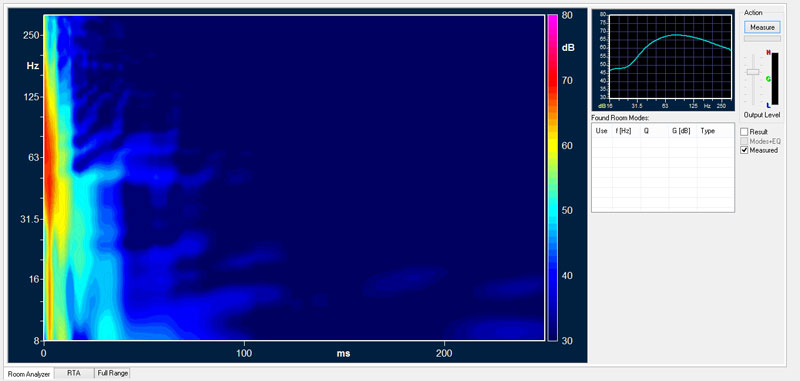Click the Use column header
The image size is (800, 381).
602,131
